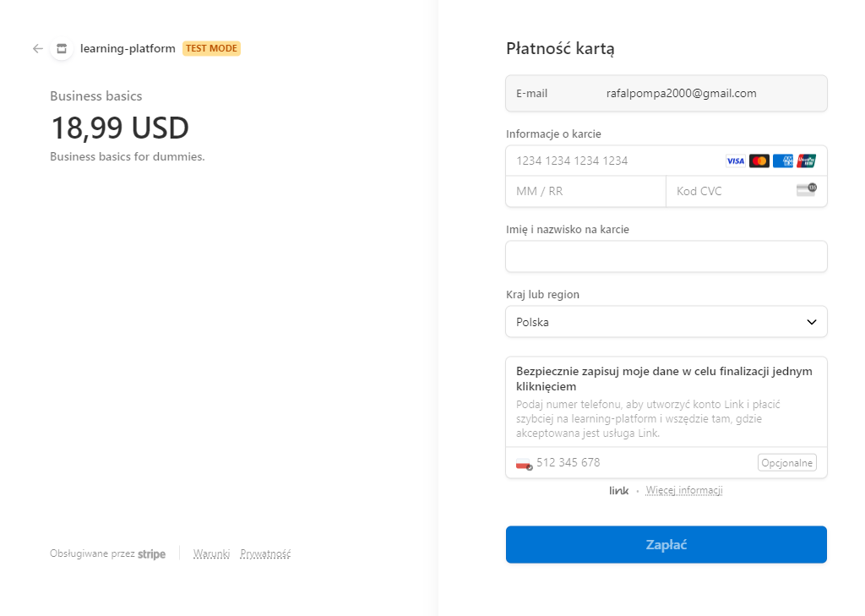Open the Prywatność privacy link
Image resolution: width=865 pixels, height=616 pixels.
[265, 554]
